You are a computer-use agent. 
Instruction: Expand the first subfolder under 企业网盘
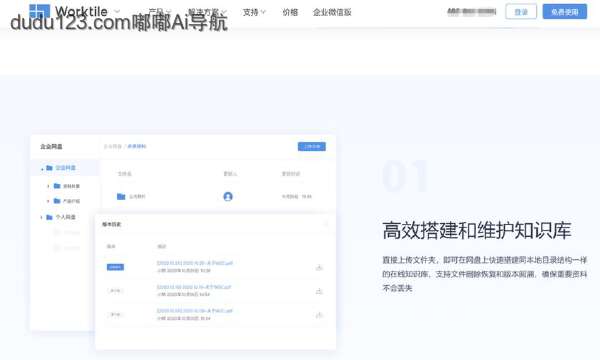click(48, 186)
